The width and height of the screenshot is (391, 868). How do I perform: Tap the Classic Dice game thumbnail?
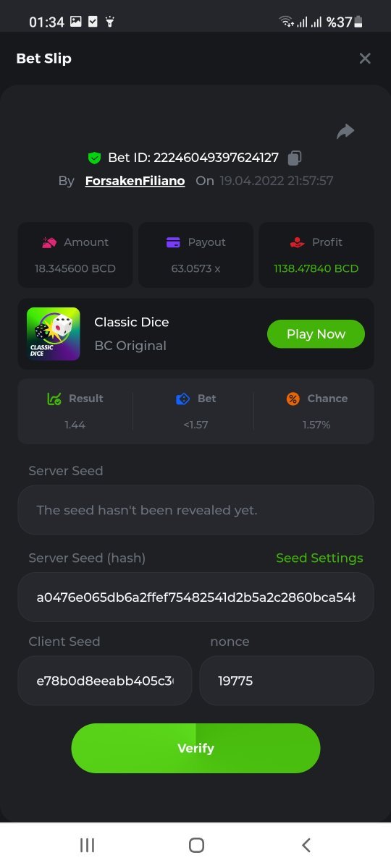point(54,334)
